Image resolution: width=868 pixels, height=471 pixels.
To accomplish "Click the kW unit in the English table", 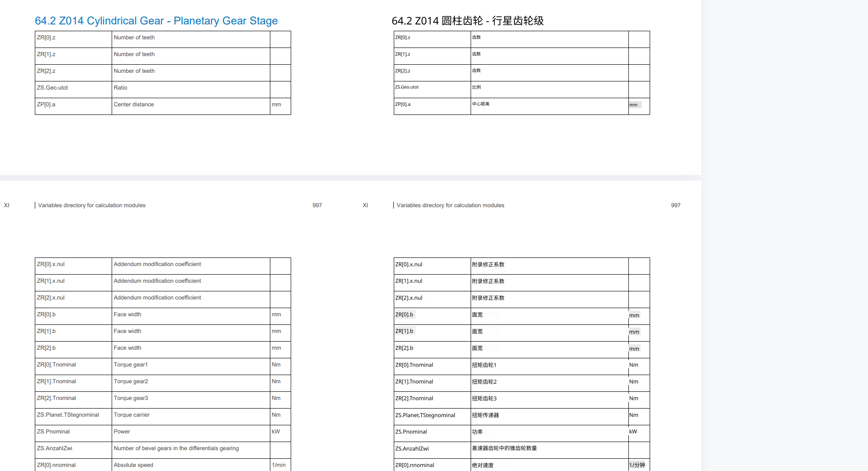I will click(276, 432).
